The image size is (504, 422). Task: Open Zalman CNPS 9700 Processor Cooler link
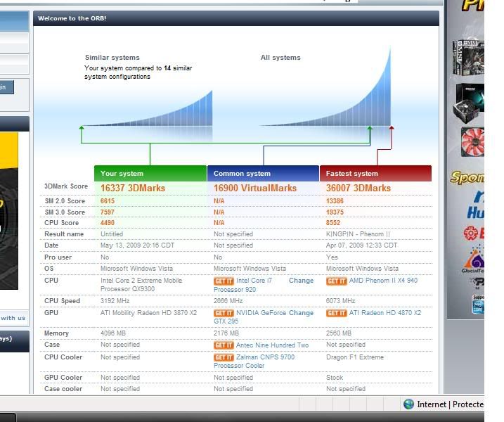pyautogui.click(x=254, y=362)
